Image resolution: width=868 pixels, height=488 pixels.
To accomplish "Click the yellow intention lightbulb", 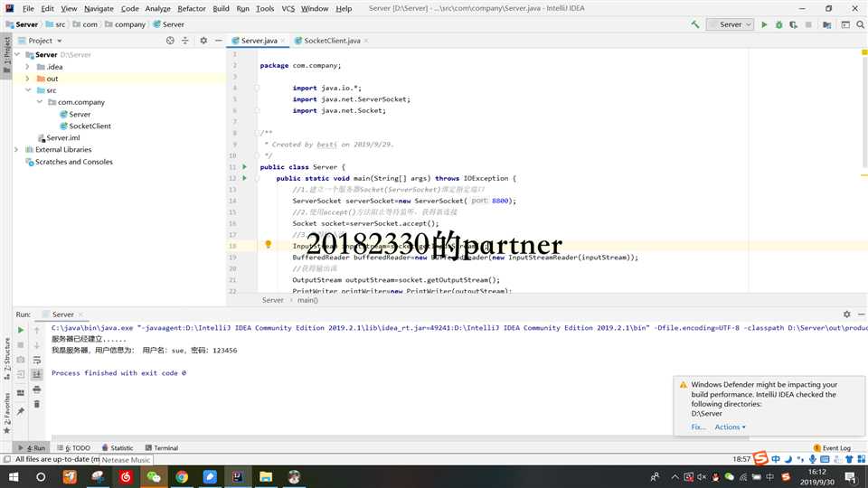I will click(x=268, y=245).
